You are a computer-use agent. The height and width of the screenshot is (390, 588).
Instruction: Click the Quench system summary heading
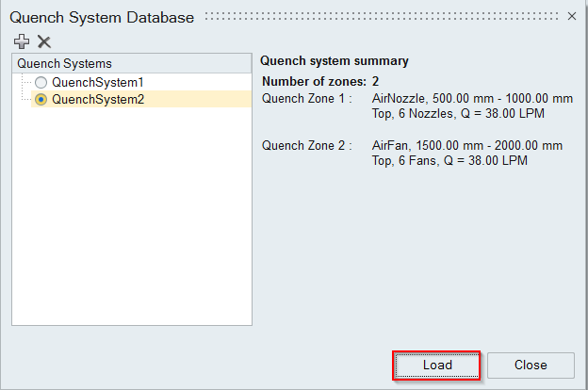(334, 60)
